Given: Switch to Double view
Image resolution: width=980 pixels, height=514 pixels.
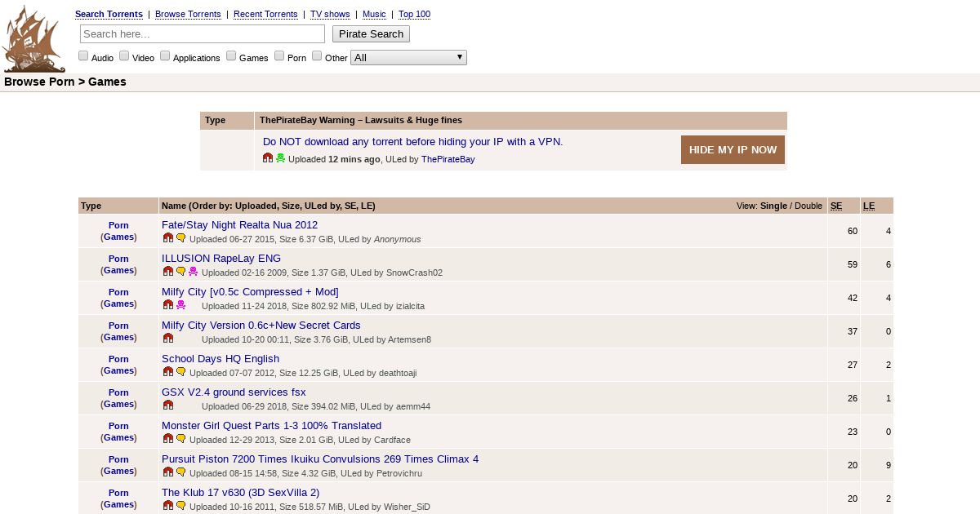Looking at the screenshot, I should 808,206.
